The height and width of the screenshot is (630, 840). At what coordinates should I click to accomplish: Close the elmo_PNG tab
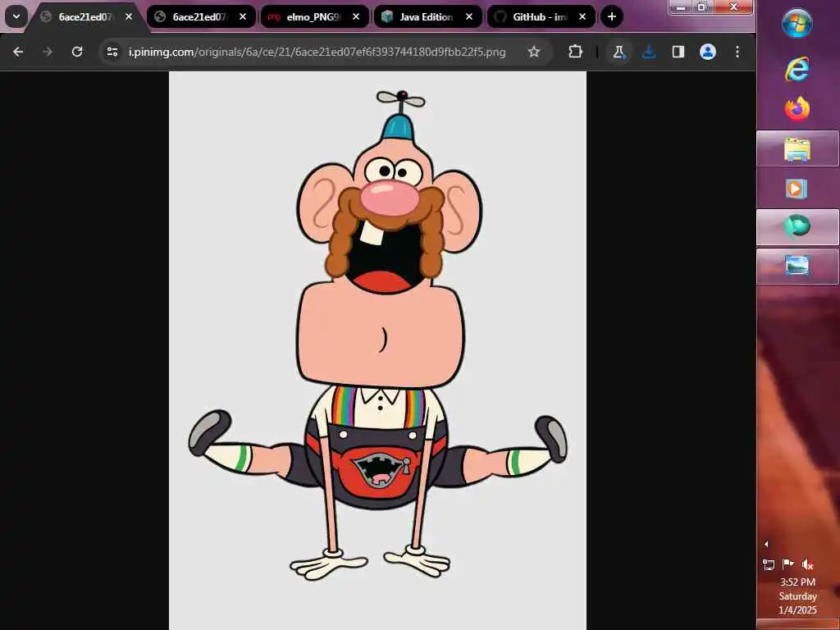click(356, 16)
